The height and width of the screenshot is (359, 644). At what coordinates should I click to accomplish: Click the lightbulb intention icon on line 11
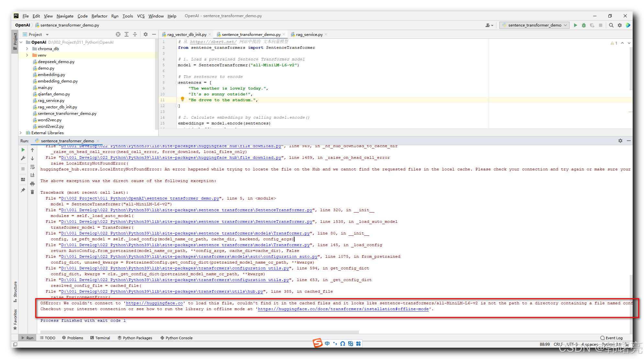[182, 99]
